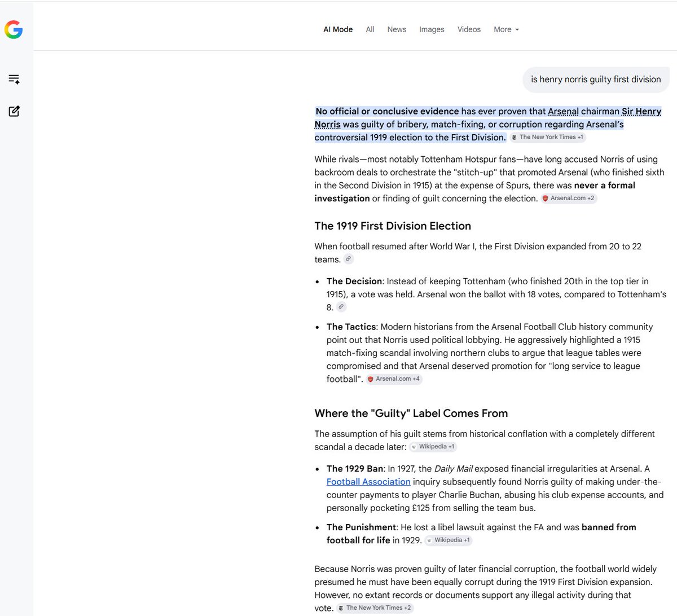This screenshot has height=616, width=677.
Task: Start a new search with pencil icon
Action: pos(14,111)
